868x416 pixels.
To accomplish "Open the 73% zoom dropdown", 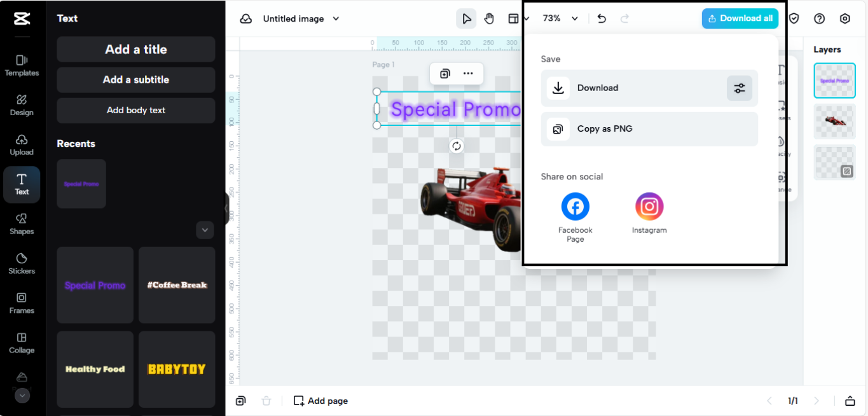I will click(560, 18).
